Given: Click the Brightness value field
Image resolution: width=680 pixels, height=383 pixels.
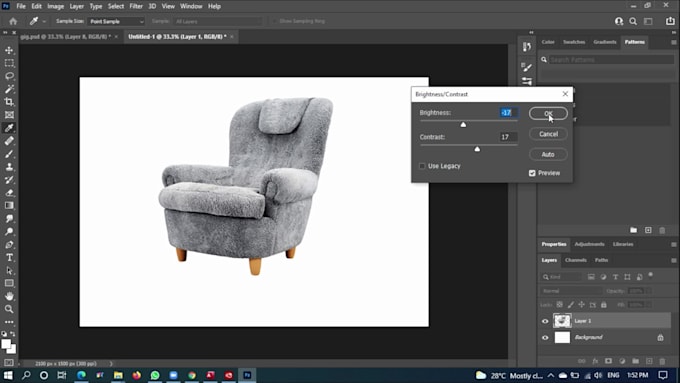Looking at the screenshot, I should point(508,113).
